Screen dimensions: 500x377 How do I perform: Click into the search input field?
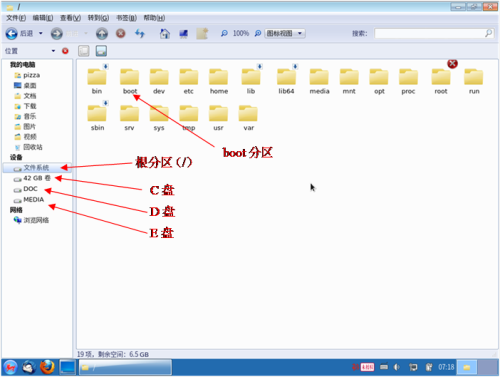429,33
